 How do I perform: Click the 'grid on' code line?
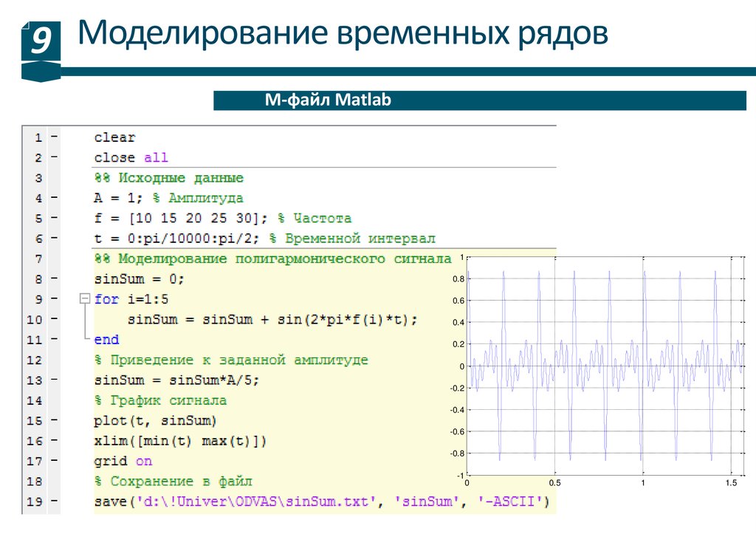coord(123,462)
